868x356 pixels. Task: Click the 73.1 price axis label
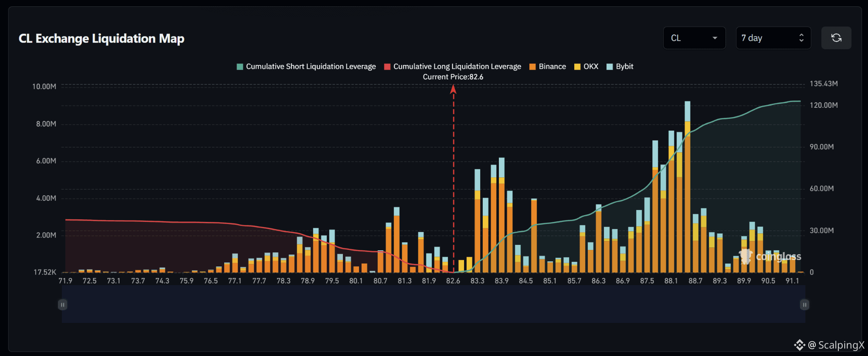(x=114, y=281)
